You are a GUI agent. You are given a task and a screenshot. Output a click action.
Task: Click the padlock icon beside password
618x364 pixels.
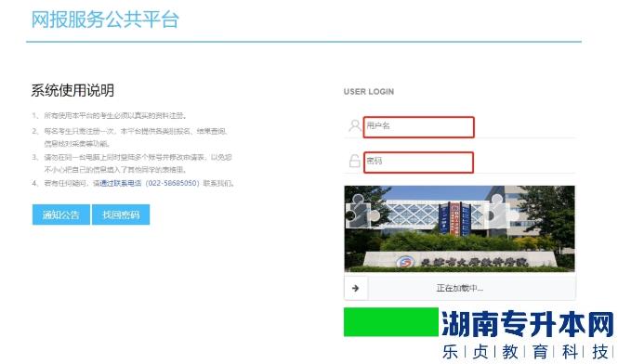pyautogui.click(x=354, y=161)
